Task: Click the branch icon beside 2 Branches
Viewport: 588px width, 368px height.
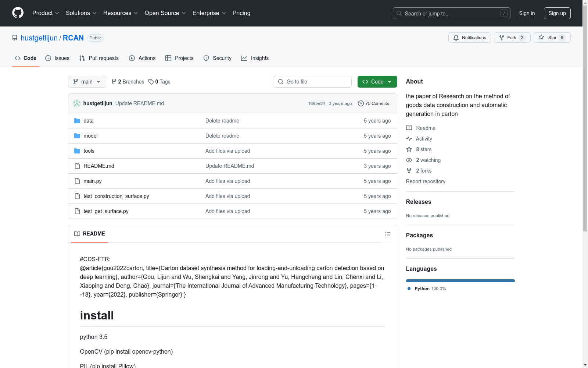Action: point(114,82)
